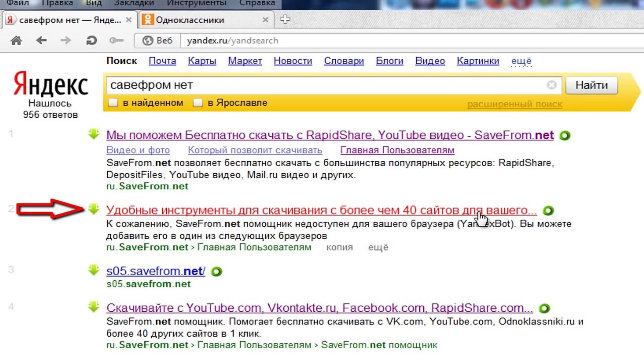Click the key (password wand) icon
Image resolution: width=644 pixels, height=362 pixels.
[x=116, y=41]
